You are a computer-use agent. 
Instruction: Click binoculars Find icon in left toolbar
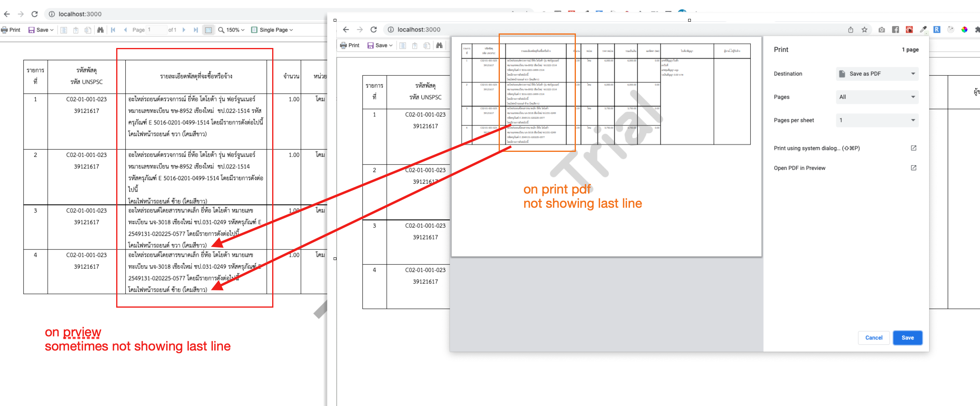[100, 30]
